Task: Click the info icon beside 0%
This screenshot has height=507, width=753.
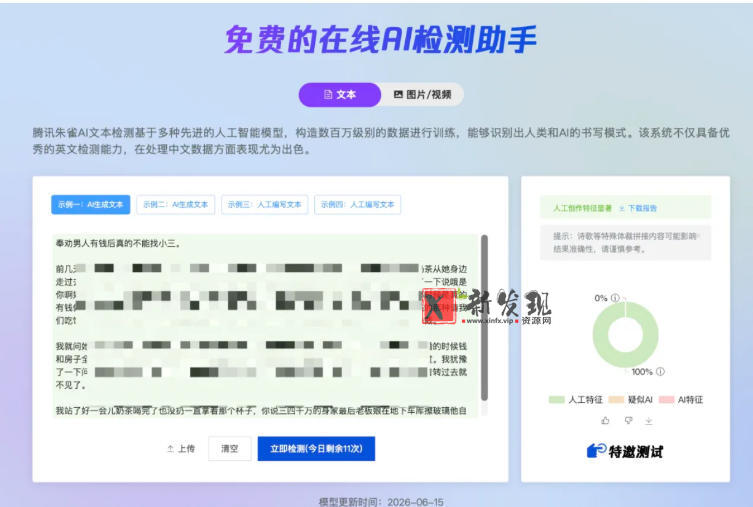Action: [615, 298]
